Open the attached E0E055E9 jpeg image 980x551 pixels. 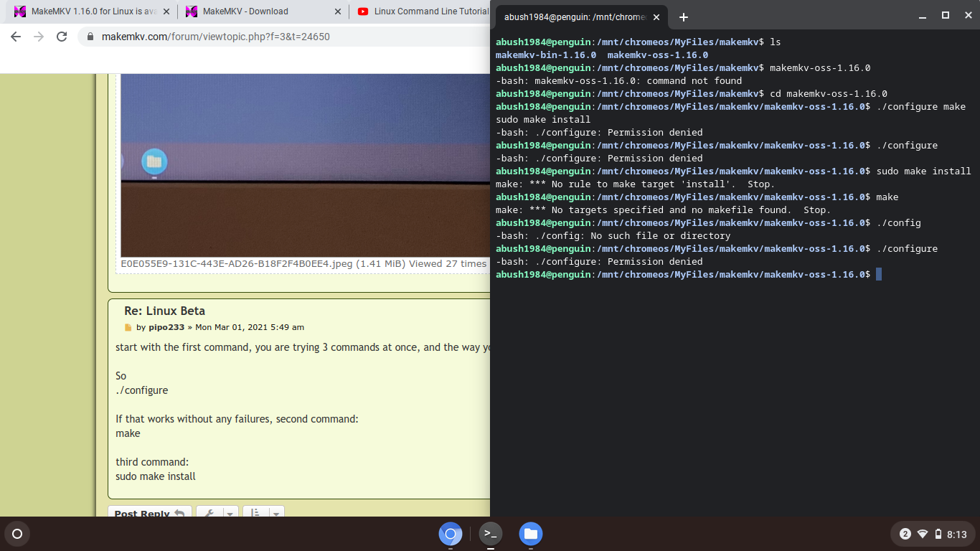tap(305, 165)
